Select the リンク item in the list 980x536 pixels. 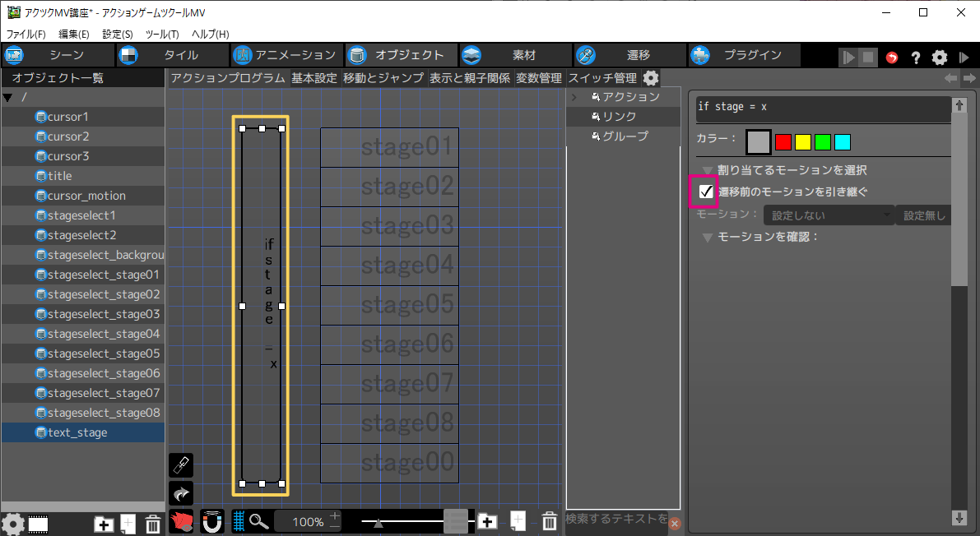(619, 117)
